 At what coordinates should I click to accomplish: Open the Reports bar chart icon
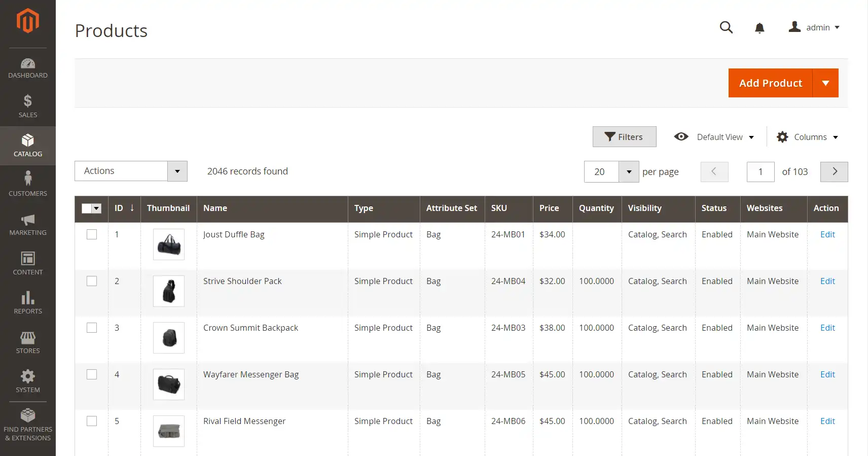28,298
